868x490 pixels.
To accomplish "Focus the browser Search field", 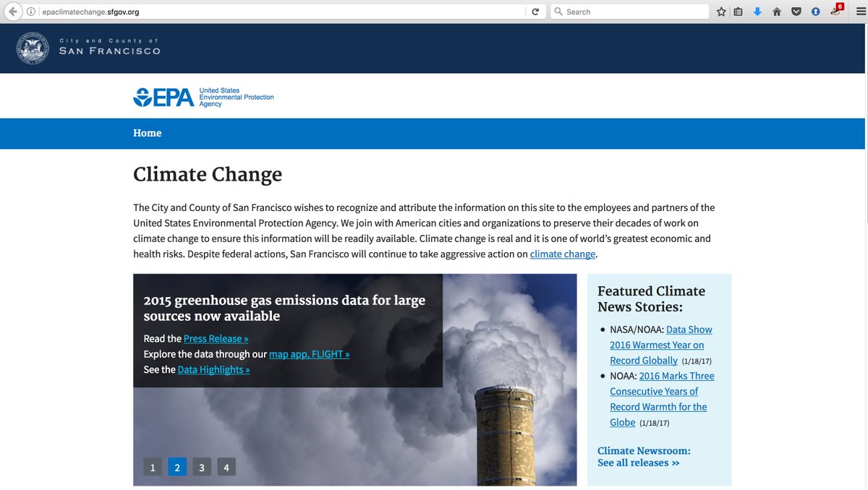I will (x=629, y=12).
